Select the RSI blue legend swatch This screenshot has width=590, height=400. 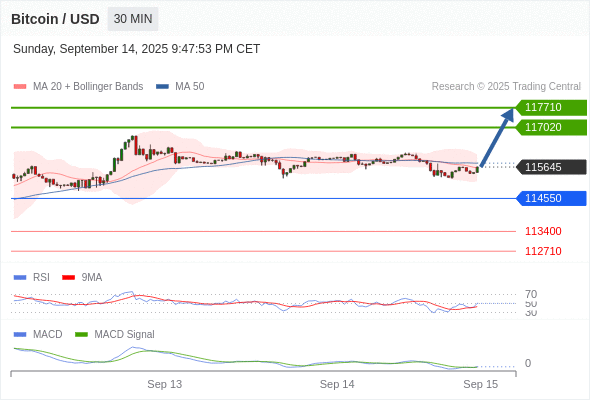point(20,278)
